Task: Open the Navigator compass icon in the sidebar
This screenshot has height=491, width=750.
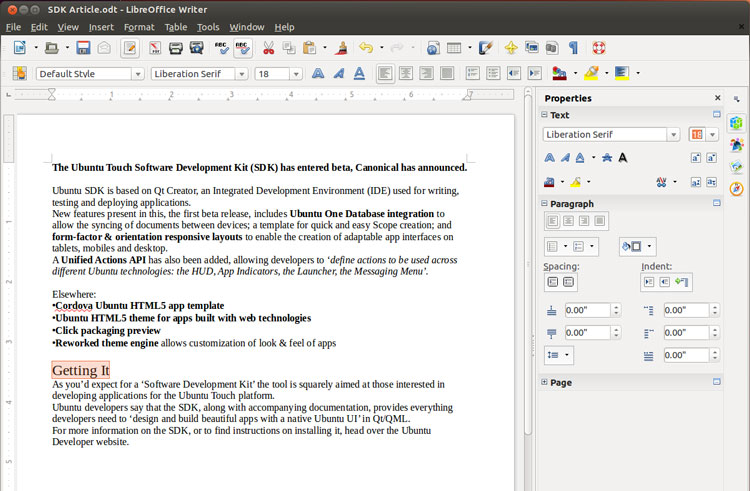Action: 737,189
